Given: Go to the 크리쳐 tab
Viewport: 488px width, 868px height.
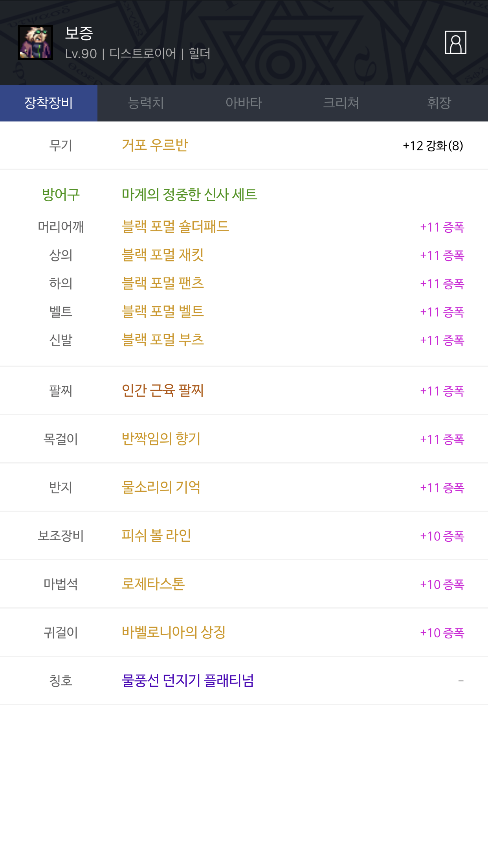Looking at the screenshot, I should [x=341, y=103].
